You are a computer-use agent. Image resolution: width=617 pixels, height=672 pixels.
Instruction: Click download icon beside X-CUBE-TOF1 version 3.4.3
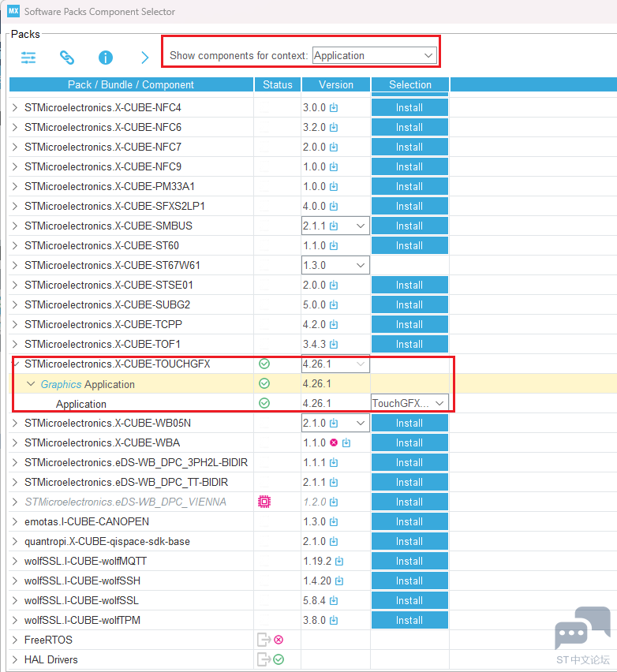coord(334,344)
